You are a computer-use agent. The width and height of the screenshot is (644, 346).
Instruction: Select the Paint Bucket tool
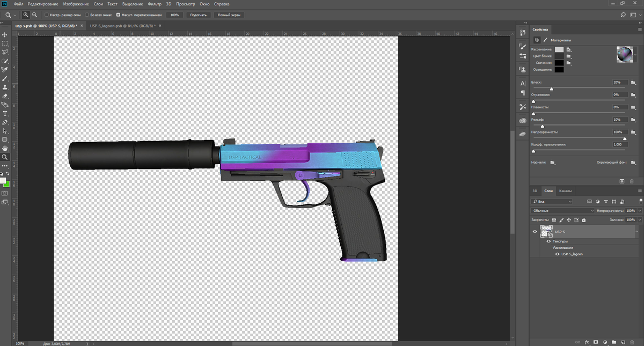5,105
